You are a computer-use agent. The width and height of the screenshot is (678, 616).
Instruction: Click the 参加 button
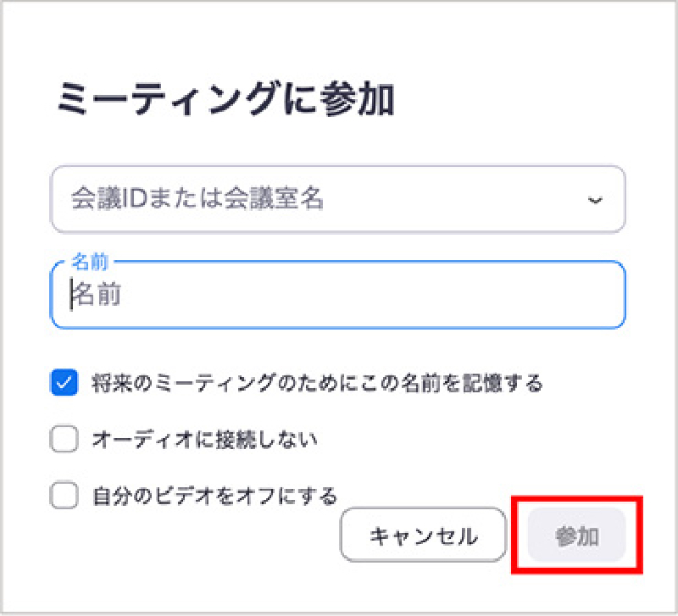click(x=577, y=536)
